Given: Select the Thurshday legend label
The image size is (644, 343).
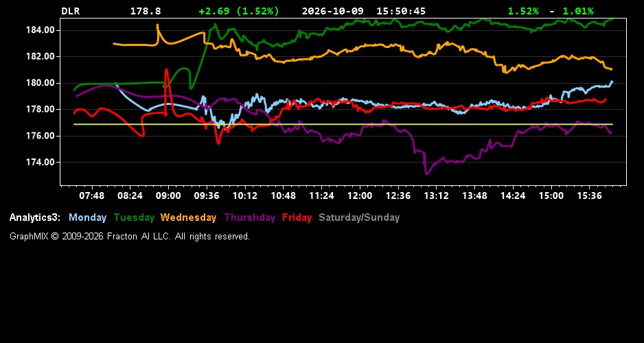Looking at the screenshot, I should [250, 218].
